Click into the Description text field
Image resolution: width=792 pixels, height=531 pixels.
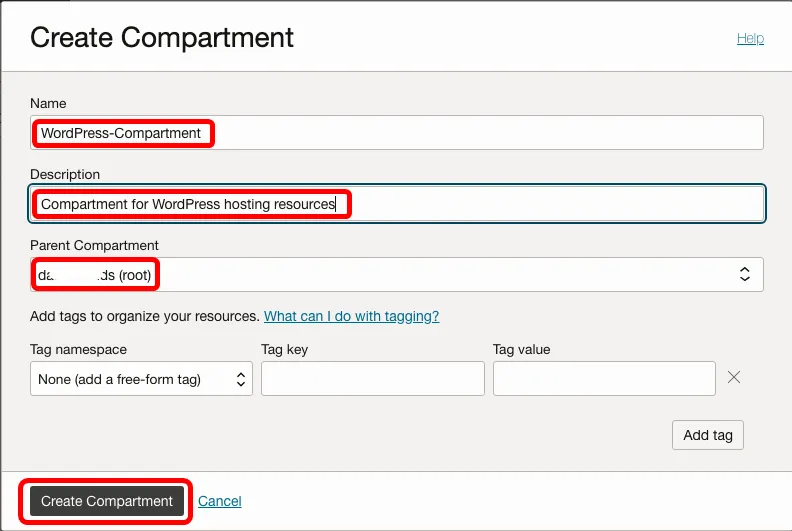coord(396,204)
